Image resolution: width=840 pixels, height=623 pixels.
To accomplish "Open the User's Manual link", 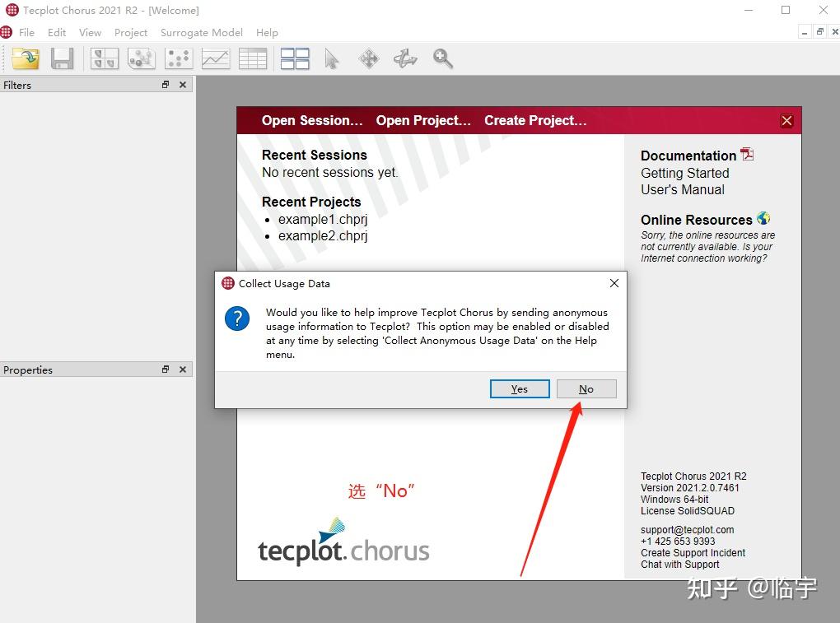I will click(x=682, y=189).
